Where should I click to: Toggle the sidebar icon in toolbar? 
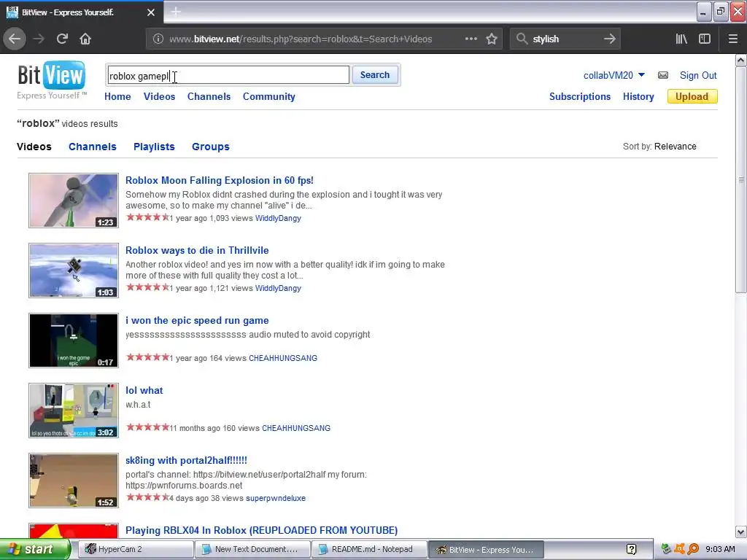705,39
